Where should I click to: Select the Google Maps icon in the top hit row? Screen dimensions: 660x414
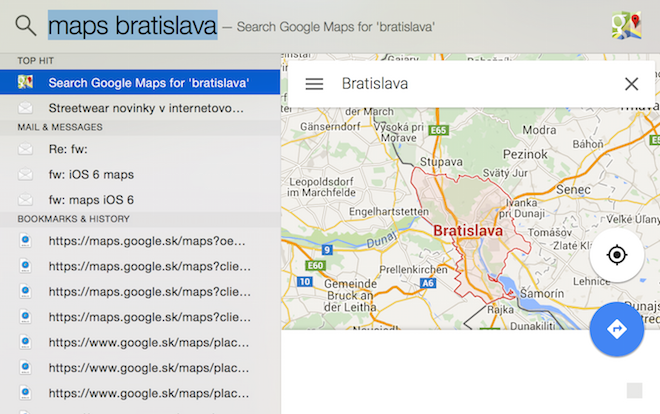(x=25, y=82)
